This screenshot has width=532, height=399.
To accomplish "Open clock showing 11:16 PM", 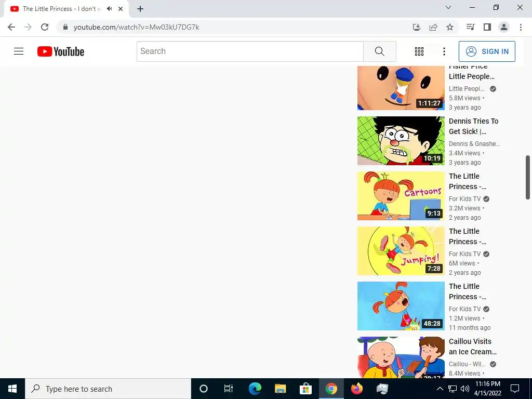I will 487,389.
